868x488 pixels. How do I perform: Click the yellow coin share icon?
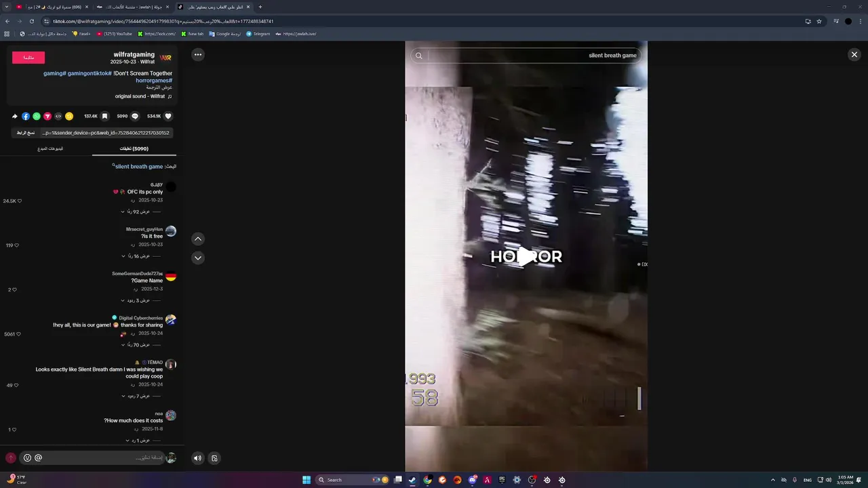click(69, 116)
